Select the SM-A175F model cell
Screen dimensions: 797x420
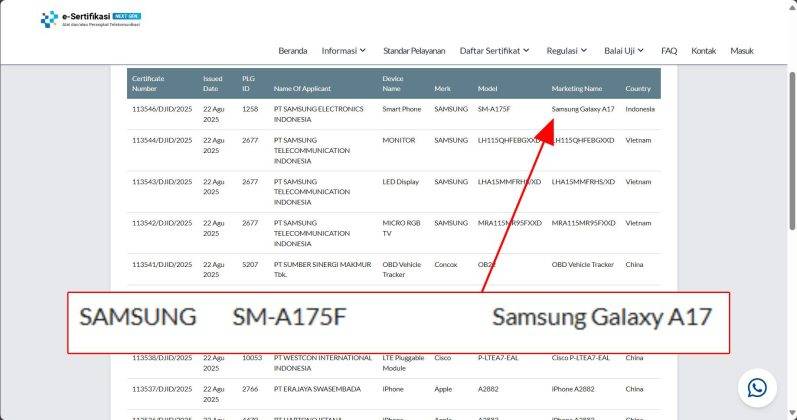pos(494,109)
